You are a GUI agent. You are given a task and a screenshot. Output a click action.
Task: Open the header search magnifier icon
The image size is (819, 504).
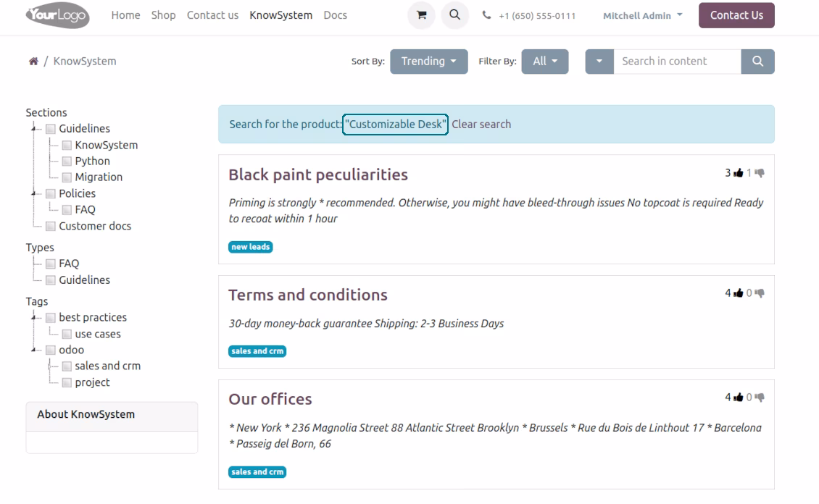point(455,15)
